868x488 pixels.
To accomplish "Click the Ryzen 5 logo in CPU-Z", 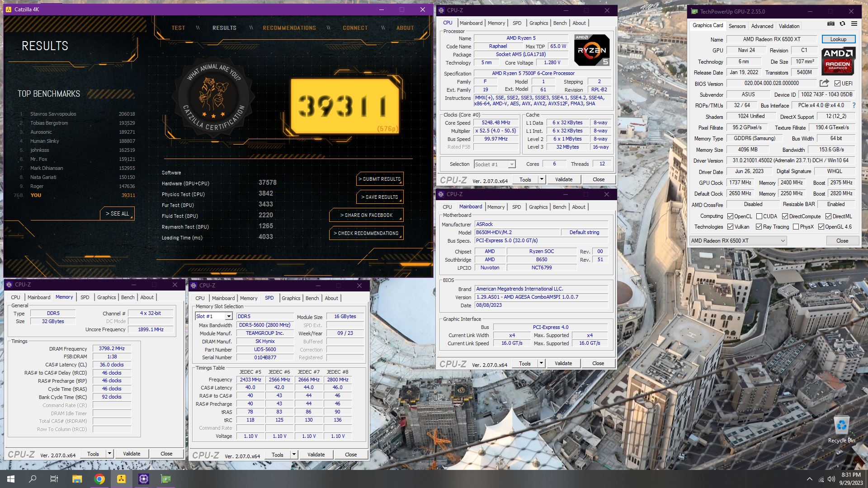I will pyautogui.click(x=592, y=50).
